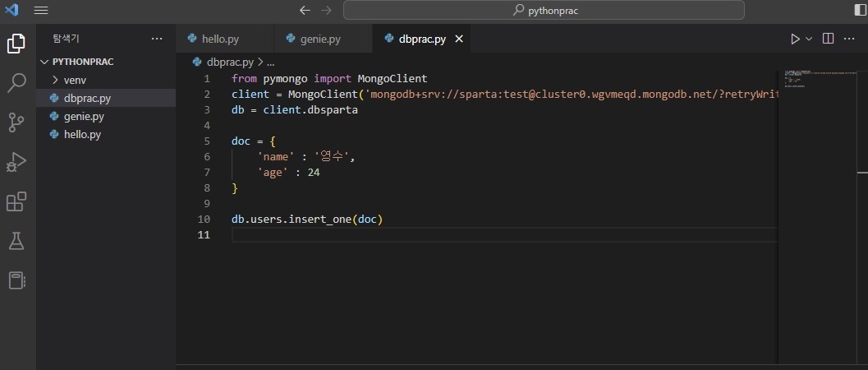Click the '영수' string value
Image resolution: width=868 pixels, height=370 pixels.
pos(330,157)
